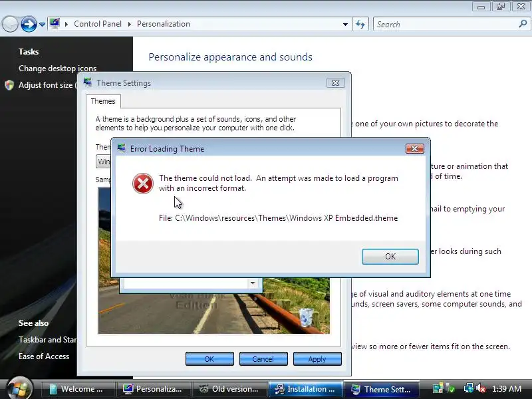
Task: Open Ease of Access link
Action: click(x=44, y=356)
